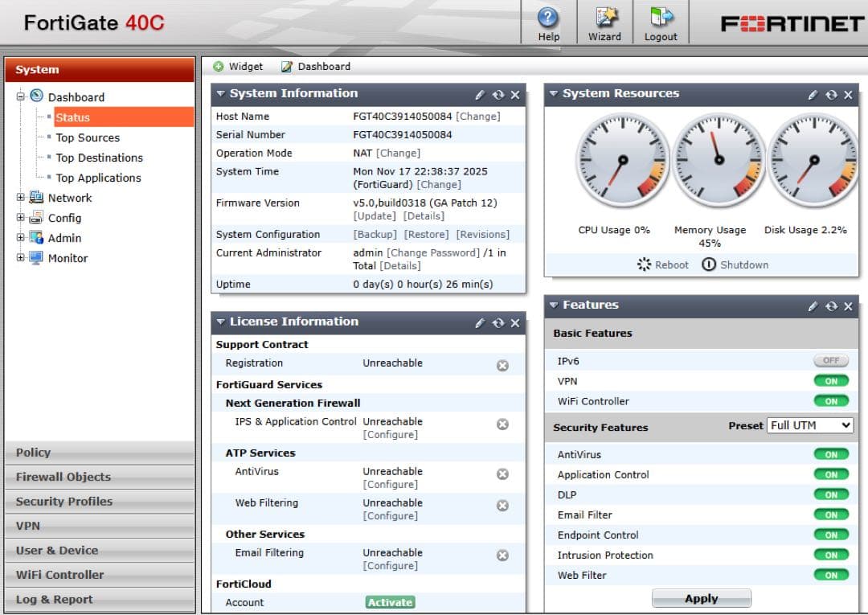Open the Firewall Objects menu section
Viewport: 868px width, 615px height.
[63, 477]
